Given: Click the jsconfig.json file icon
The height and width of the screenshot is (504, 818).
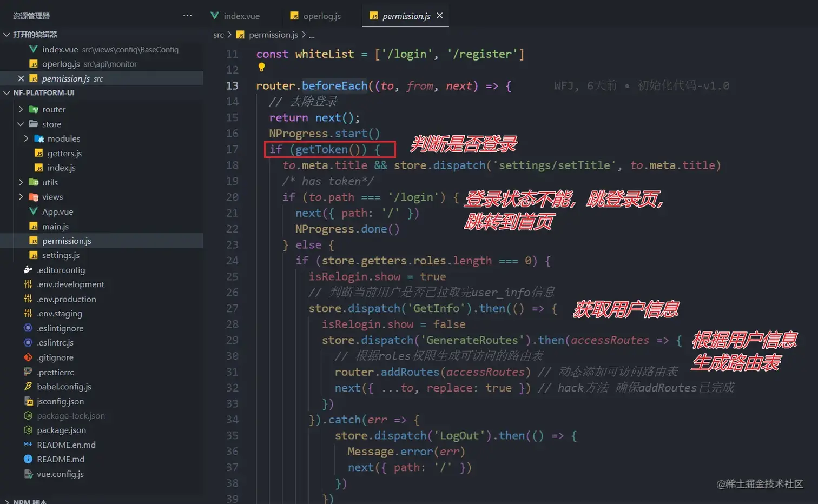Looking at the screenshot, I should pyautogui.click(x=28, y=401).
